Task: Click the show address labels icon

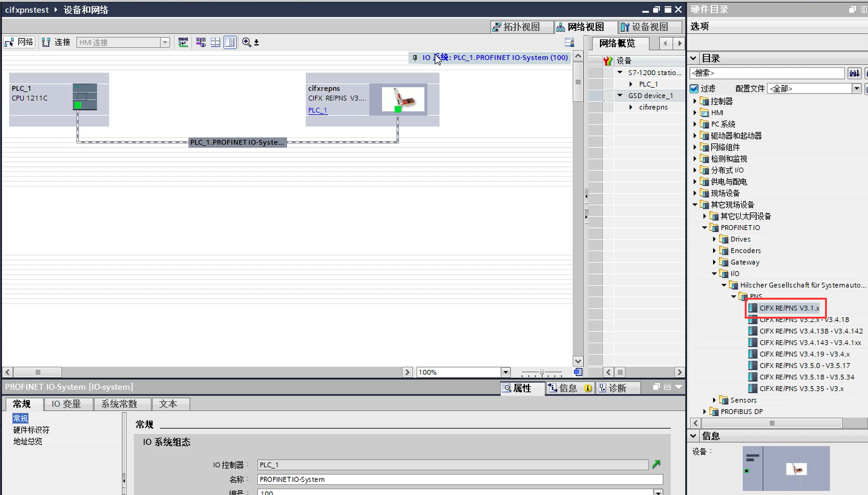Action: coord(202,42)
